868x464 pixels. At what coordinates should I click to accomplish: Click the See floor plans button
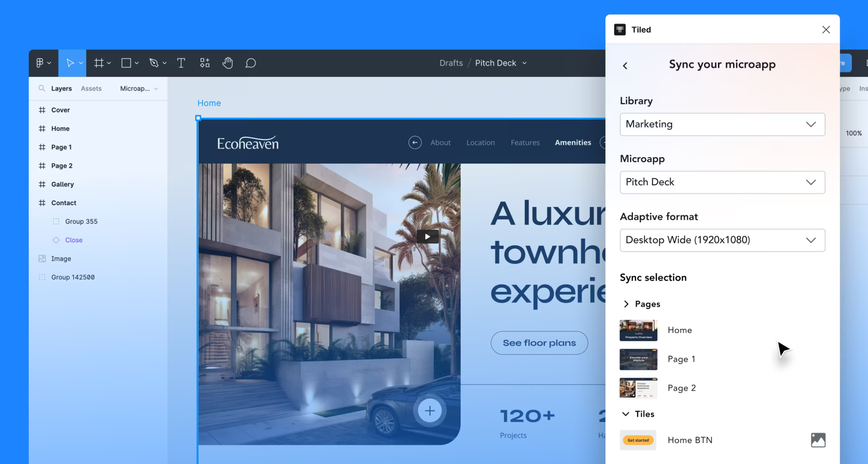tap(539, 342)
